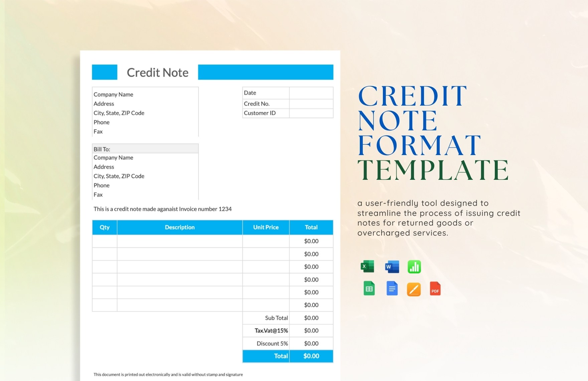Click the Tax.Vat@15% label
This screenshot has width=588, height=381.
point(271,331)
